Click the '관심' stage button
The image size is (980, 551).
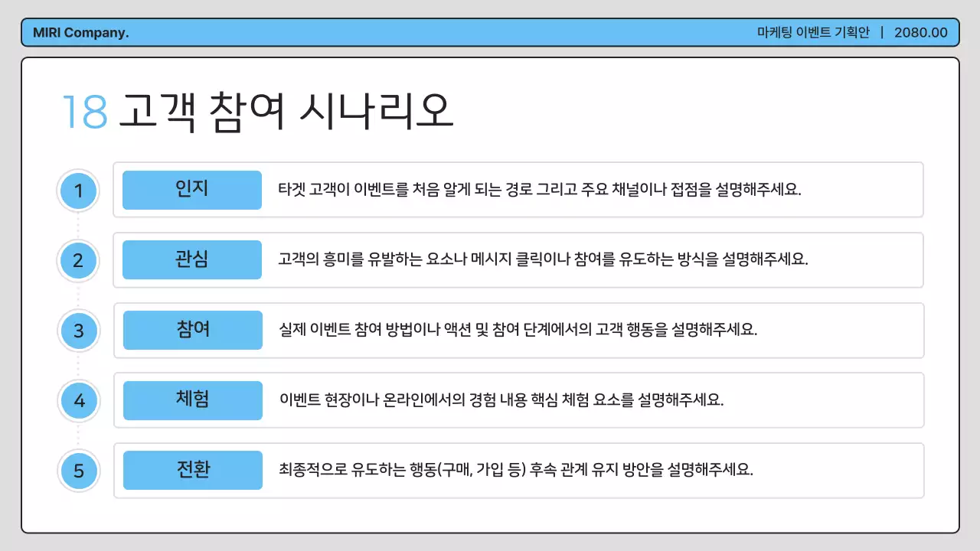pos(191,260)
